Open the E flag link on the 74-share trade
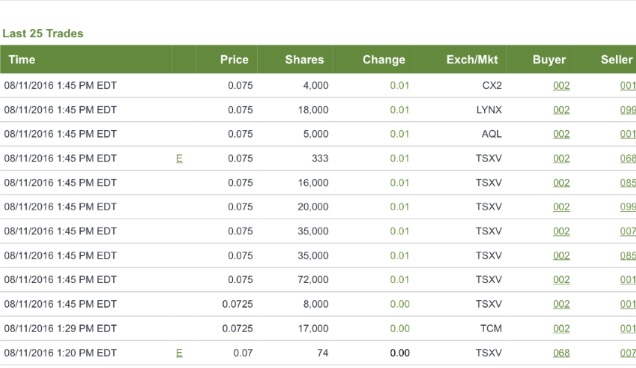Screen dimensions: 636x368 point(179,353)
